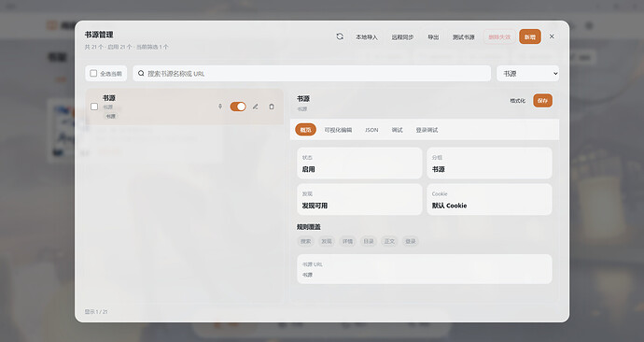Viewport: 644px width, 342px height.
Task: Tick the 全选当前 select-all checkbox
Action: 93,74
